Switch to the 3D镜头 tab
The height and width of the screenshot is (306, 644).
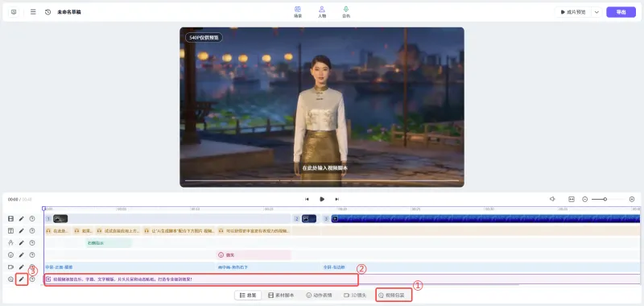[356, 295]
